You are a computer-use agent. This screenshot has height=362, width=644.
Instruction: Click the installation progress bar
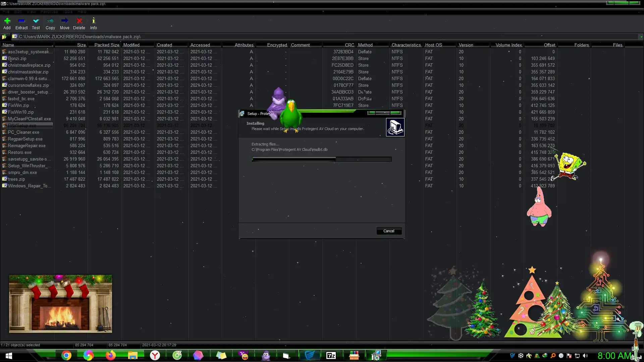coord(321,159)
